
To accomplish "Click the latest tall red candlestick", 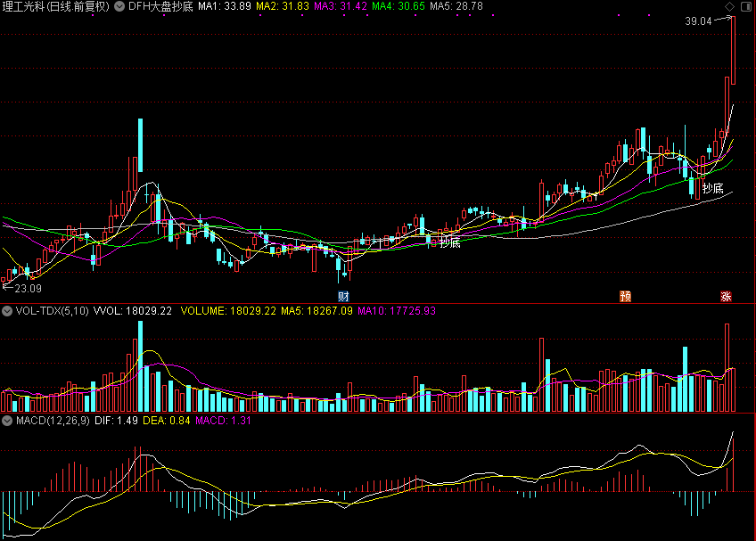I will tap(733, 51).
